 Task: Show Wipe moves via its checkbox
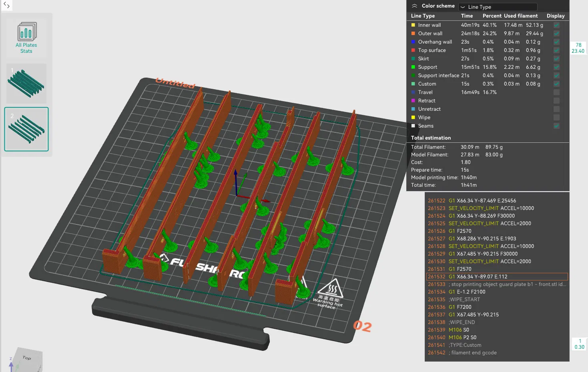coord(556,118)
